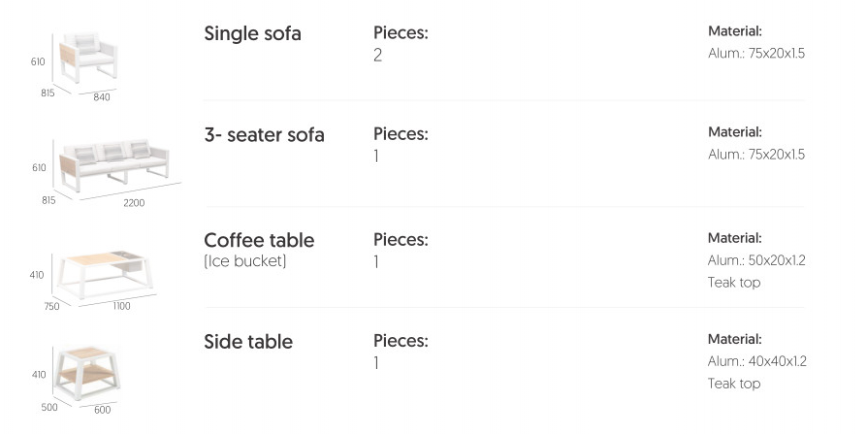861x434 pixels.
Task: Select the 'Single sofa' heading
Action: [252, 34]
